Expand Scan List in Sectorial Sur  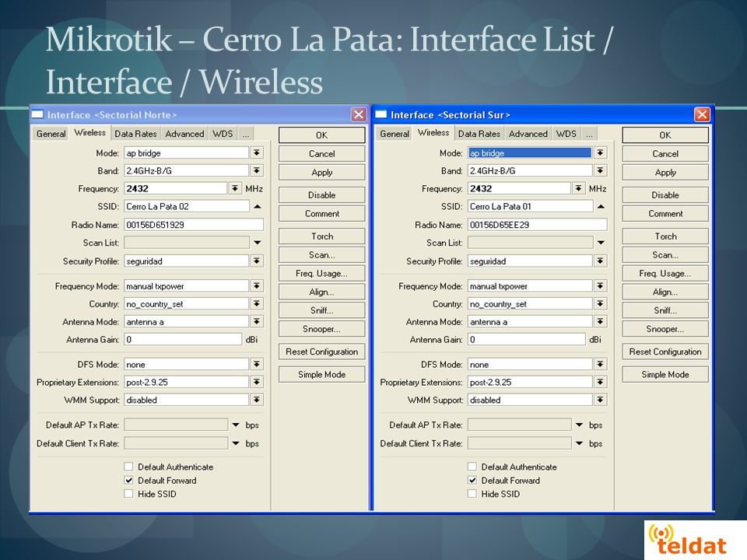click(601, 243)
